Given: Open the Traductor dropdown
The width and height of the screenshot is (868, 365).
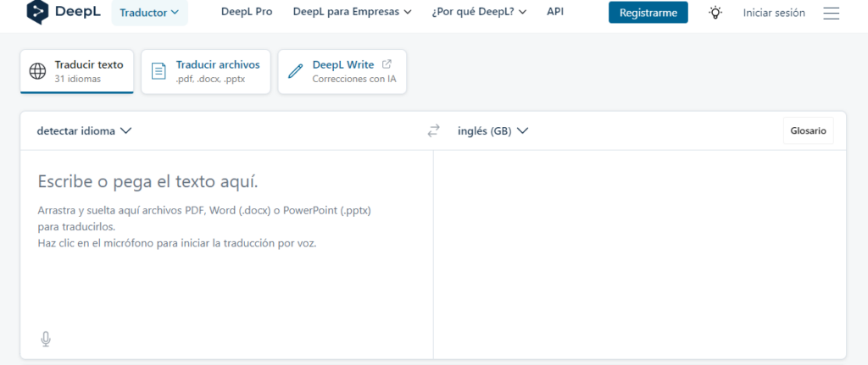Looking at the screenshot, I should (x=149, y=12).
